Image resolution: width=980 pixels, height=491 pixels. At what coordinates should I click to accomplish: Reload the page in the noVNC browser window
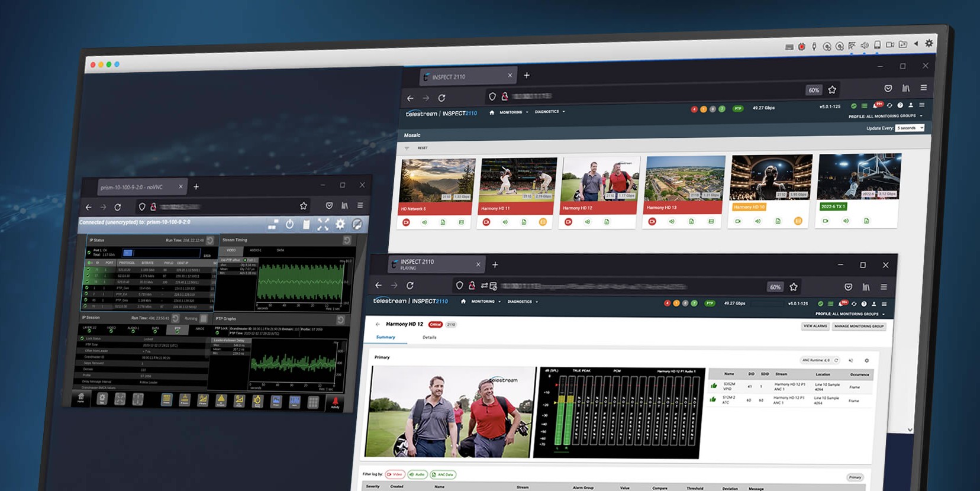pos(118,207)
